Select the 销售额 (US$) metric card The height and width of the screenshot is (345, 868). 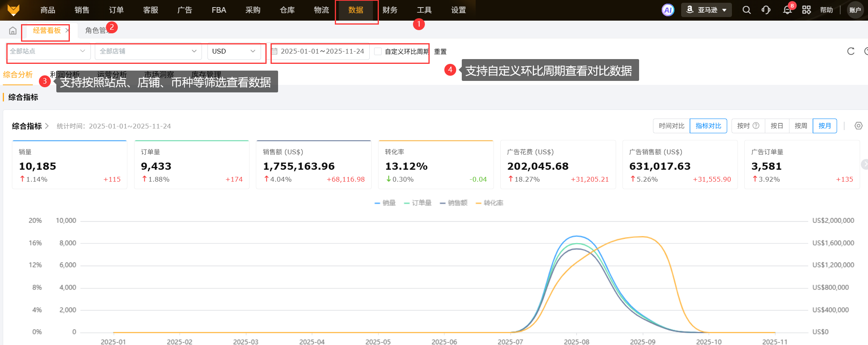tap(314, 165)
